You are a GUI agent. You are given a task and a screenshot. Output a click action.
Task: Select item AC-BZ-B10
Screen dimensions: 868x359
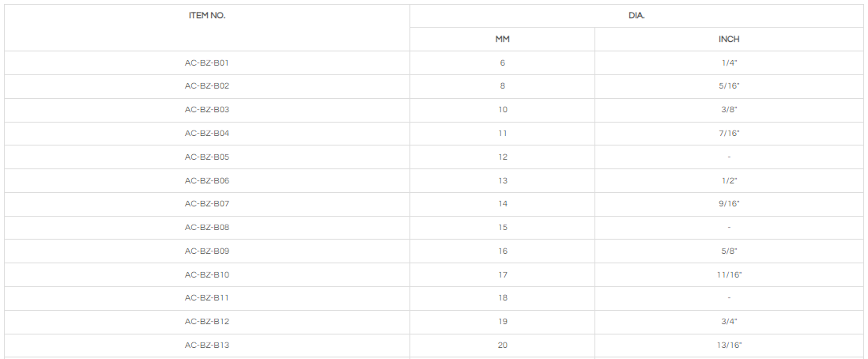click(x=207, y=274)
